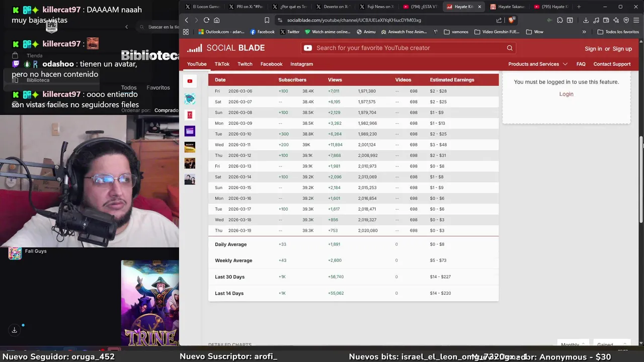Viewport: 644px width, 362px height.
Task: Switch to the Dexerto on X browser tab
Action: 333,7
